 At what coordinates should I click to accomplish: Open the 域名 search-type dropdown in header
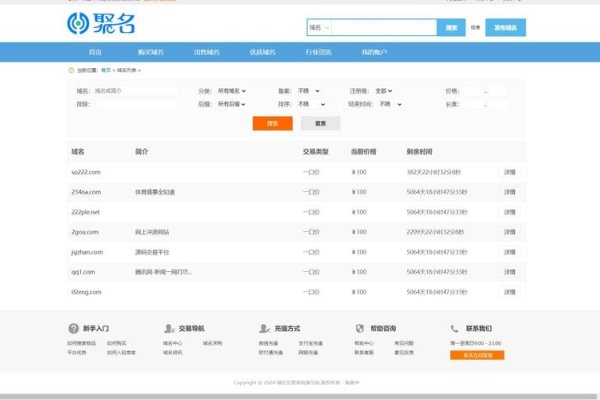pos(319,28)
